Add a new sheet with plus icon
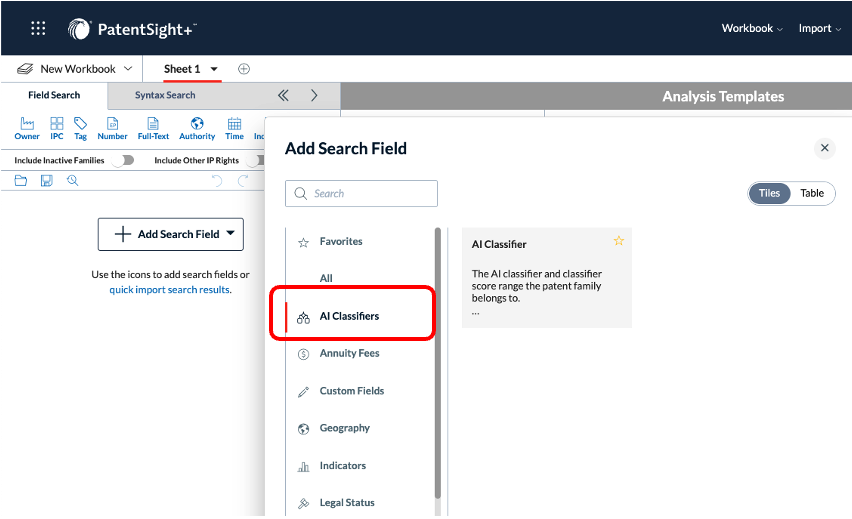Screen dimensions: 852x519 [244, 69]
